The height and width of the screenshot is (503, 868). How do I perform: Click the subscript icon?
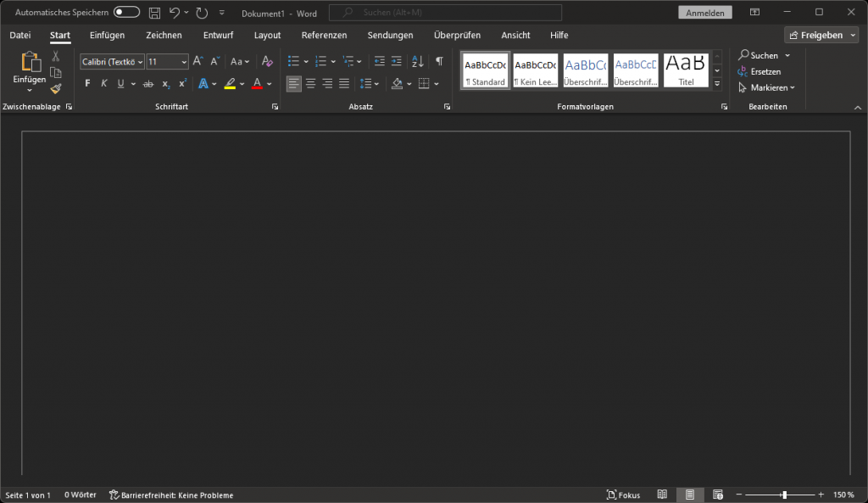(165, 82)
